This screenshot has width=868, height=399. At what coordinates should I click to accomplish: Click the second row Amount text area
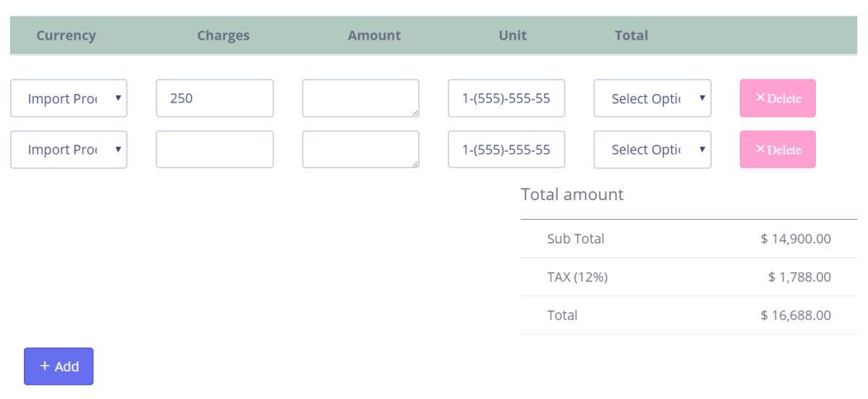[360, 150]
